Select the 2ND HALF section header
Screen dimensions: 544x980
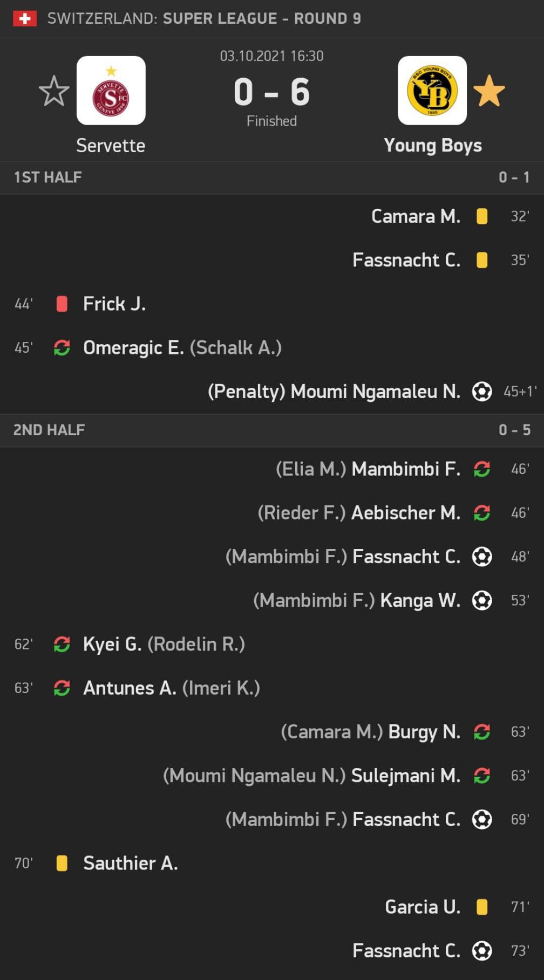(x=49, y=430)
